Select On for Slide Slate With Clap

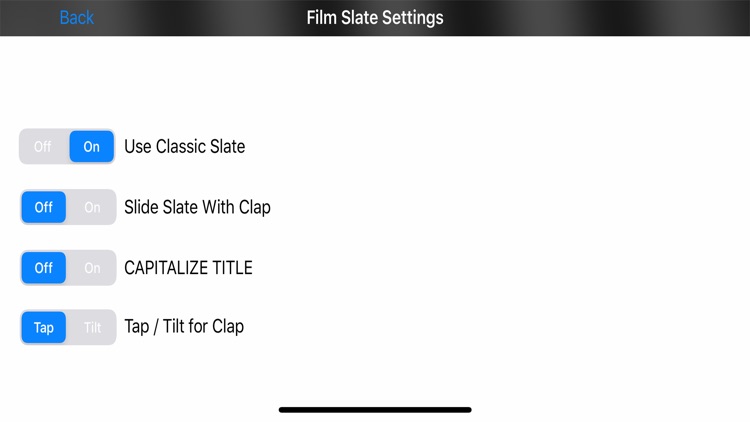[x=92, y=208]
